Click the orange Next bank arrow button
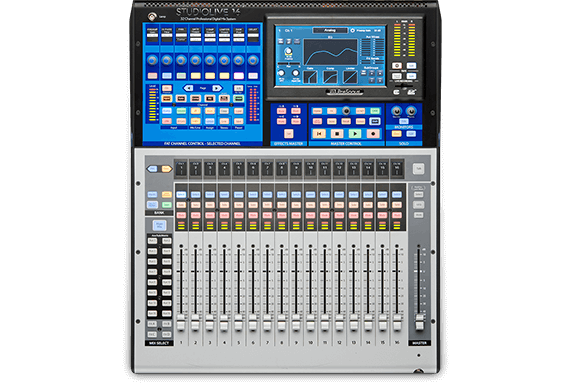The width and height of the screenshot is (570, 385). pos(166,169)
